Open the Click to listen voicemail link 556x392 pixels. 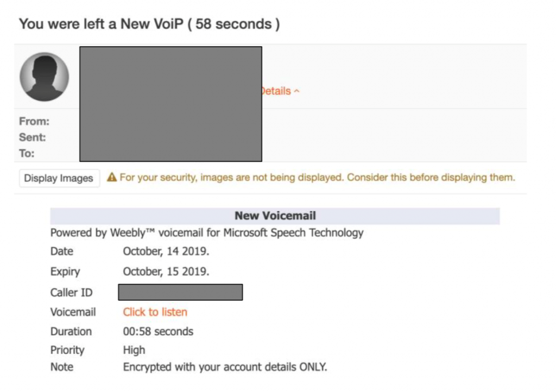click(155, 312)
